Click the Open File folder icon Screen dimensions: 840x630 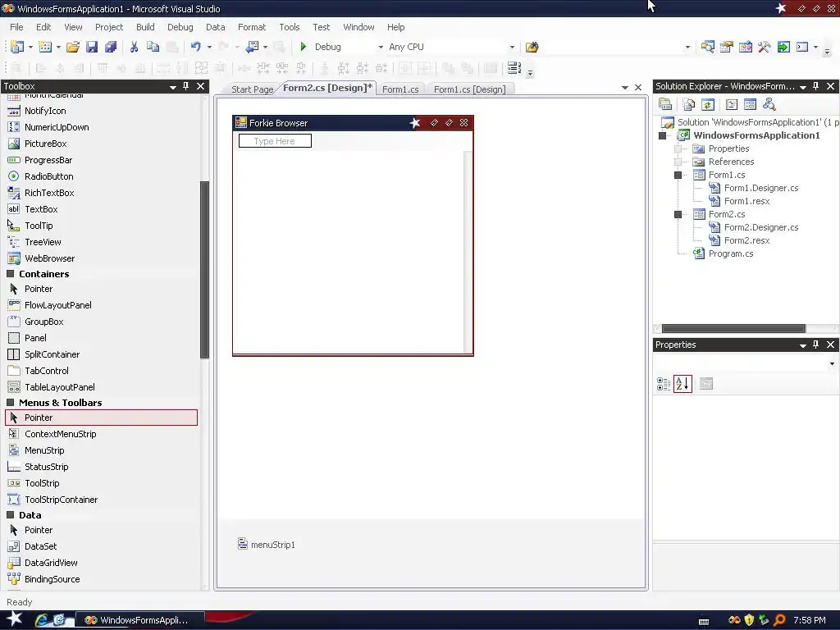pos(73,47)
